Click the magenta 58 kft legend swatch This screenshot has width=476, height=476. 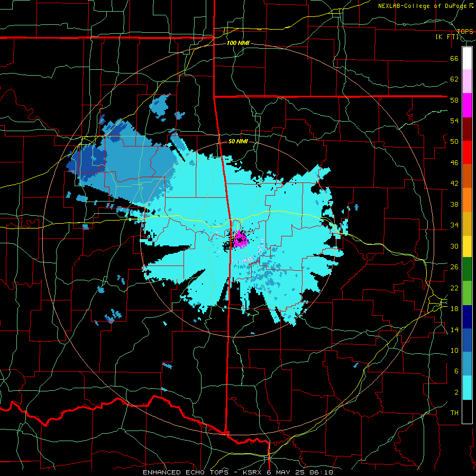(x=467, y=105)
